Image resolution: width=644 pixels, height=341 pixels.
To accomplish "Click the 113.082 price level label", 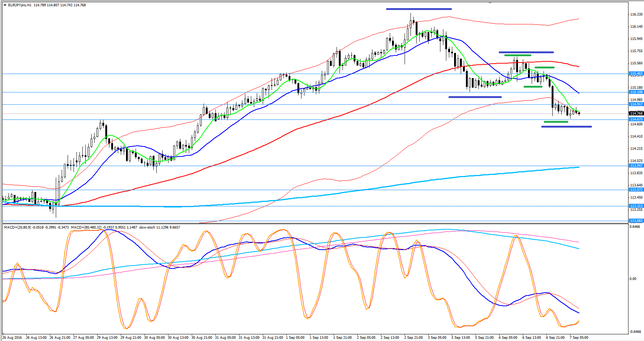I will click(x=636, y=221).
